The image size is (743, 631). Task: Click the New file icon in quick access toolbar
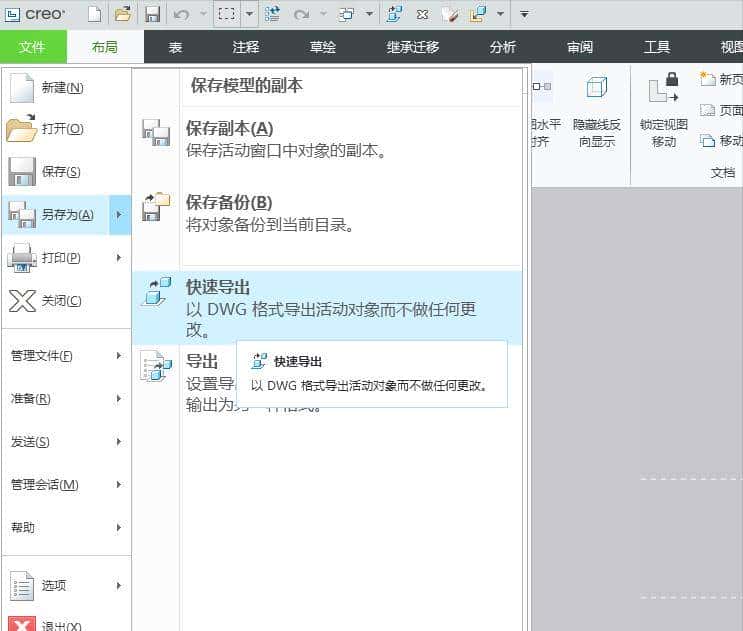94,14
